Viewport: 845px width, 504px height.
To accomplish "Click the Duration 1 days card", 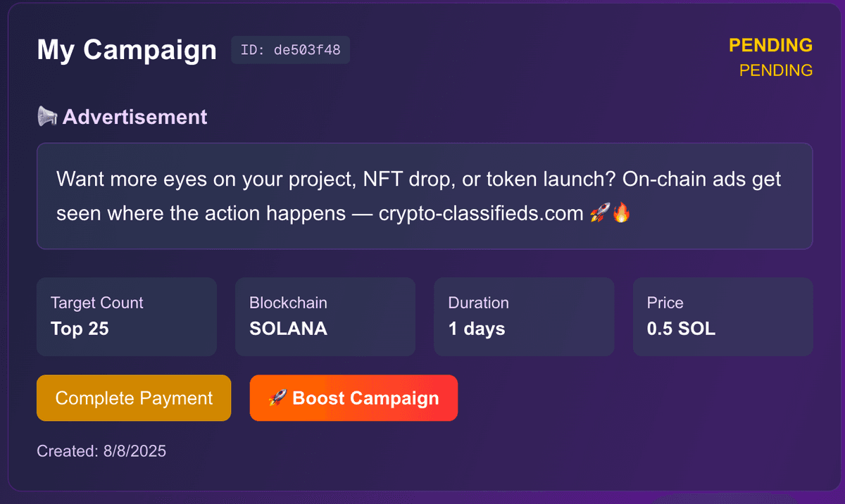I will point(524,317).
